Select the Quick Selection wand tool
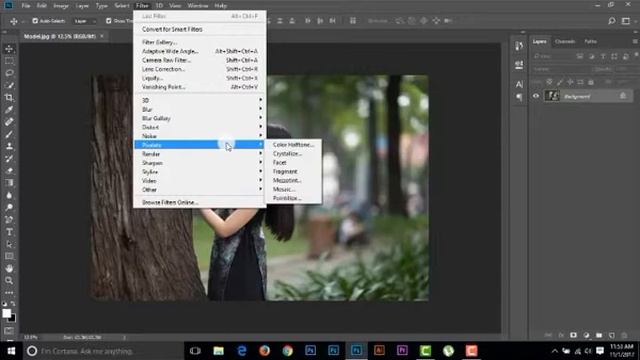Screen dimensions: 640x360 (9, 85)
